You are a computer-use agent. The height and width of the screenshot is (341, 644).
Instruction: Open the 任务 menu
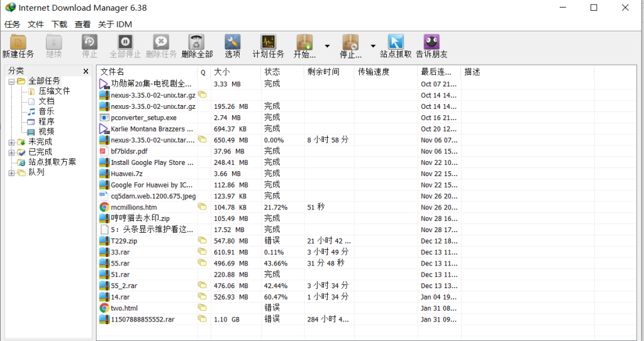tap(13, 25)
